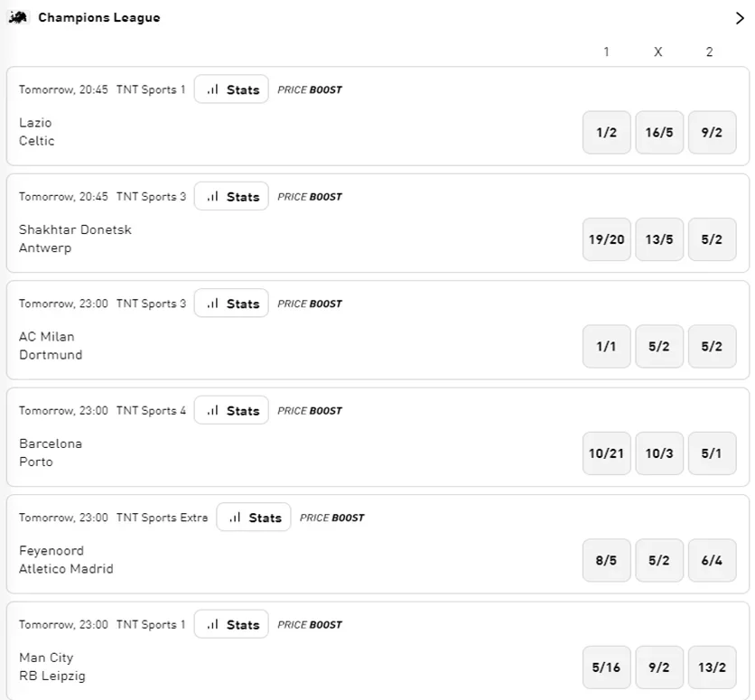Open the Lazio vs Celtic match
The width and height of the screenshot is (755, 700).
click(x=37, y=132)
